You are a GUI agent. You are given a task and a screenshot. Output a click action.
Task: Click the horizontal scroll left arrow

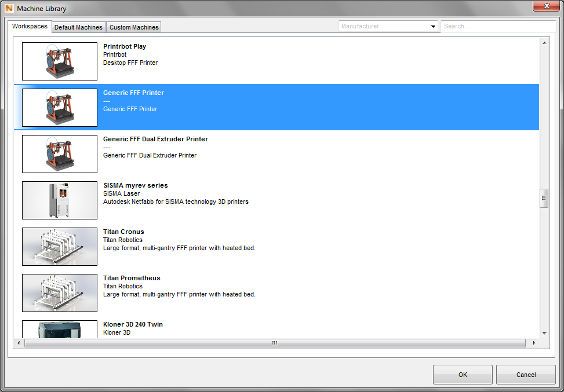point(19,343)
